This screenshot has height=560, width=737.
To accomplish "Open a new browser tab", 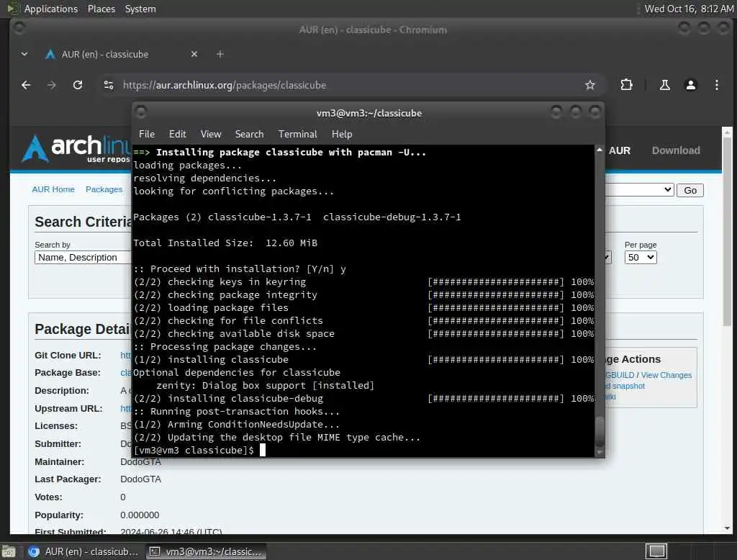I will [220, 54].
